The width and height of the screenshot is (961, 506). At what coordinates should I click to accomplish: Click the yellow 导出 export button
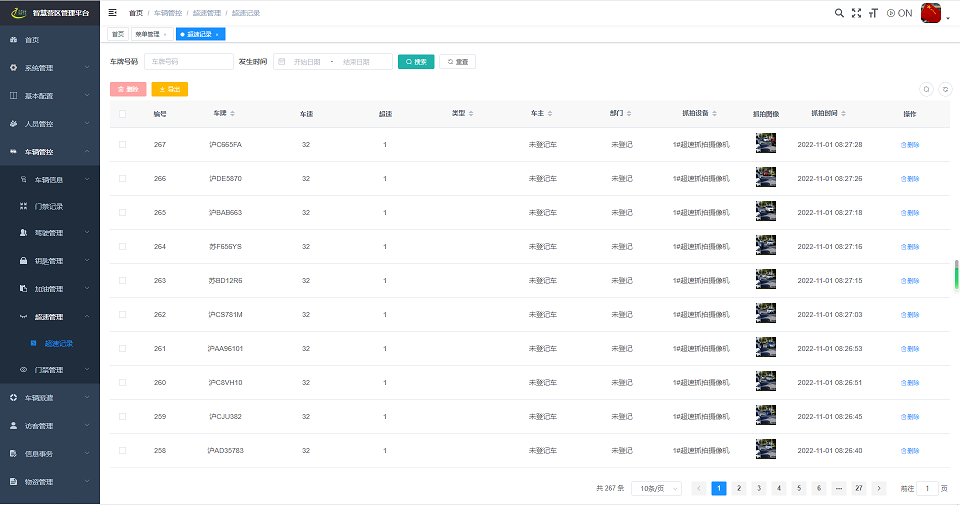tap(169, 89)
